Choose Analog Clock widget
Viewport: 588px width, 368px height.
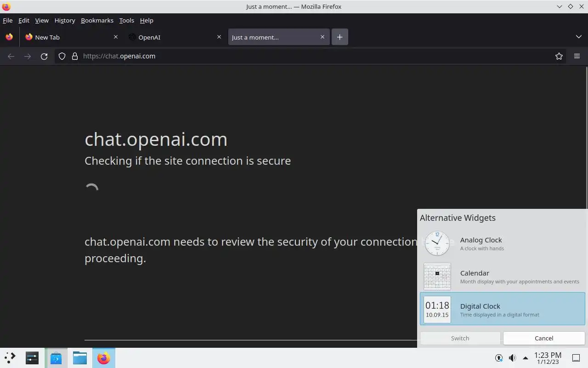(503, 243)
